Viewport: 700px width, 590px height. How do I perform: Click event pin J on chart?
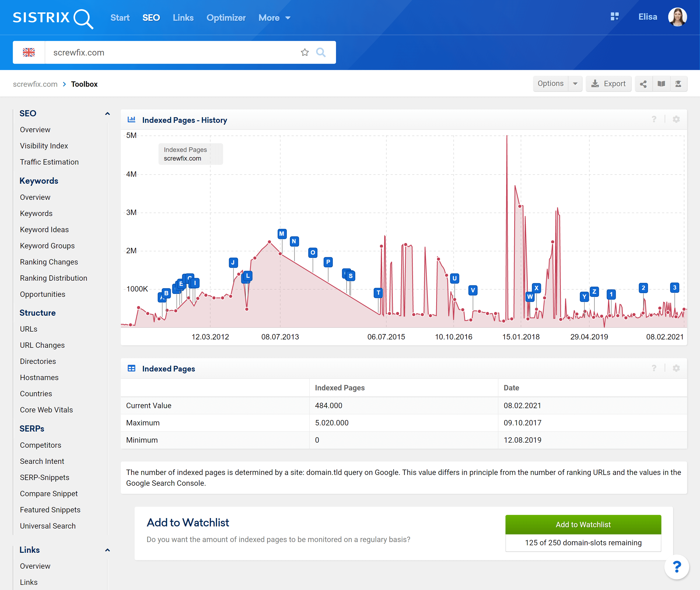tap(233, 263)
